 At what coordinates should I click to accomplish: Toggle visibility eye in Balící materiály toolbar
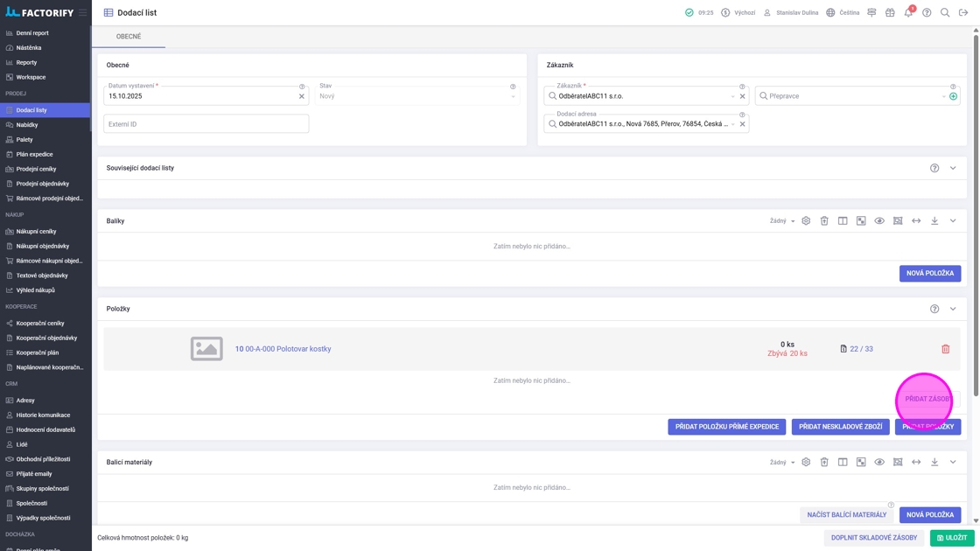coord(879,463)
